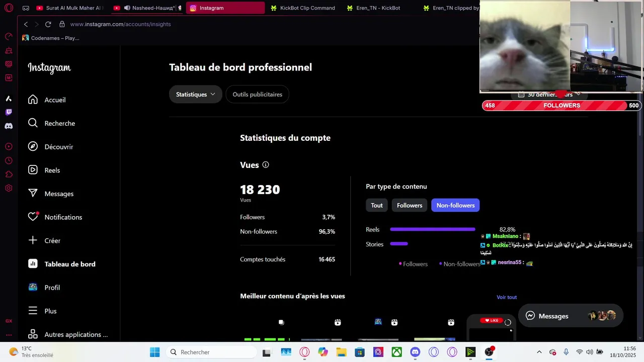Open Accueil home icon in Instagram sidebar
Screen dimensions: 644x362
[33, 100]
